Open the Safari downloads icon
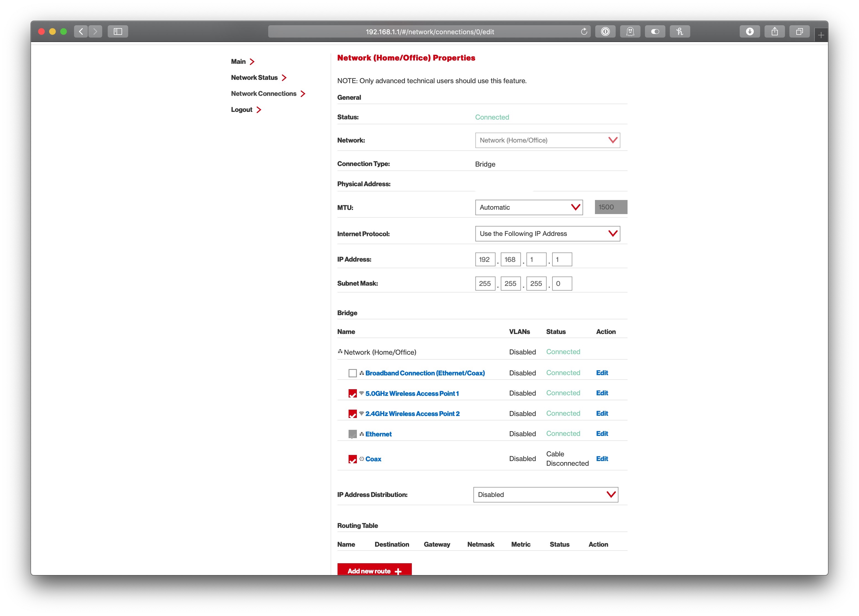 pos(750,31)
